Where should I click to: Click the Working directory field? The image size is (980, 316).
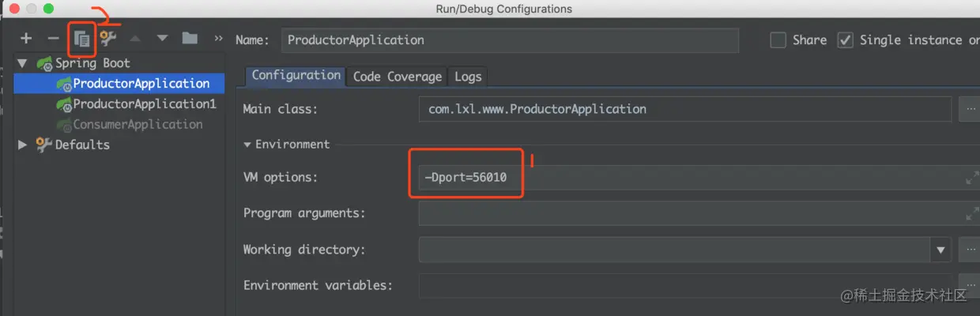[674, 250]
